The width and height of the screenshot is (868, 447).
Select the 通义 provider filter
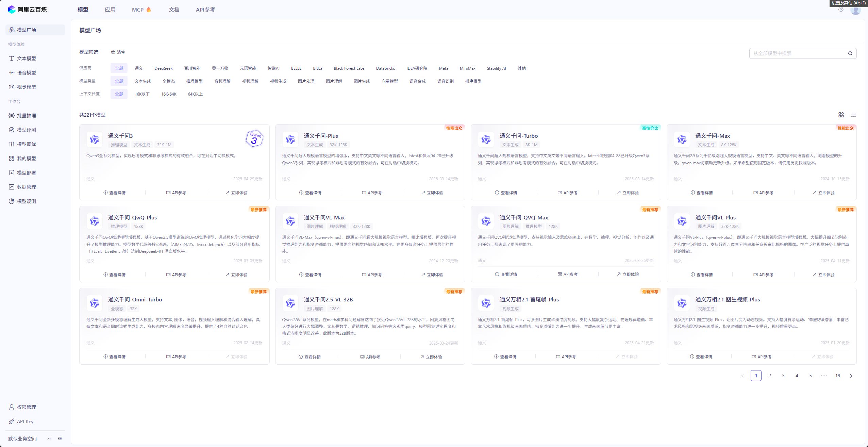pos(139,68)
